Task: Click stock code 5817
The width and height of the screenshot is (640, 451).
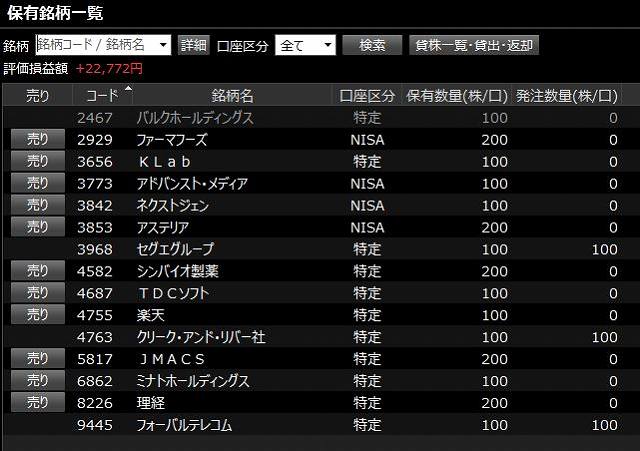Action: click(95, 359)
